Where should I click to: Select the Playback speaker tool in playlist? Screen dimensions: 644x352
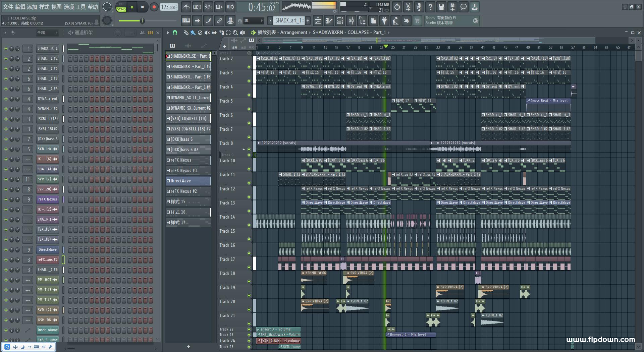[x=243, y=33]
